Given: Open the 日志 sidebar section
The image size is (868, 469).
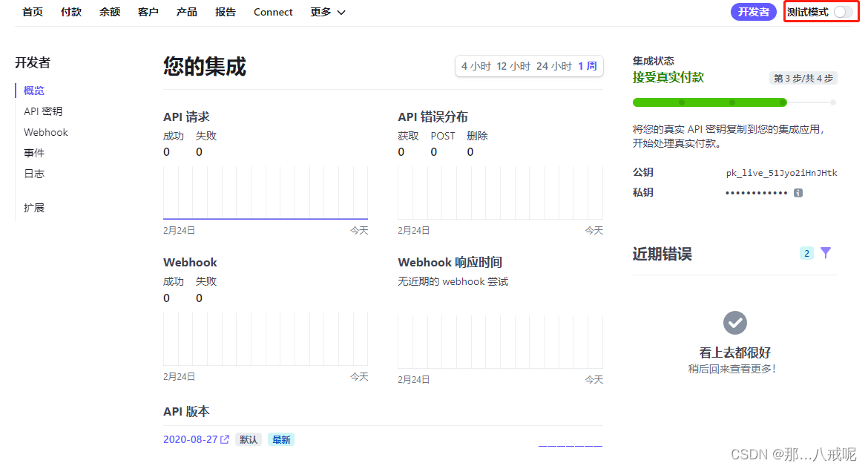Looking at the screenshot, I should coord(34,173).
